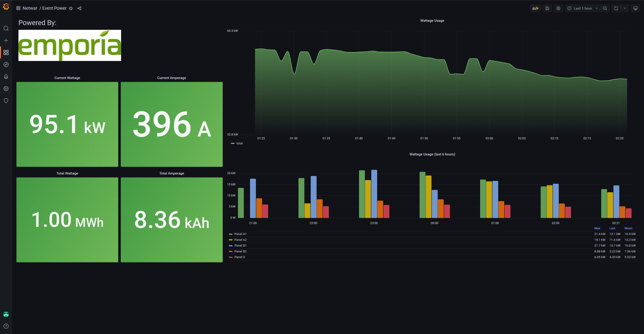Open the Current Wattage panel title menu
The image size is (644, 334).
67,78
